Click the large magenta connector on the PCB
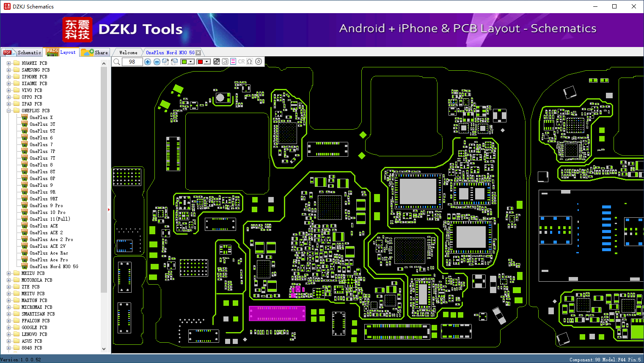 277,313
